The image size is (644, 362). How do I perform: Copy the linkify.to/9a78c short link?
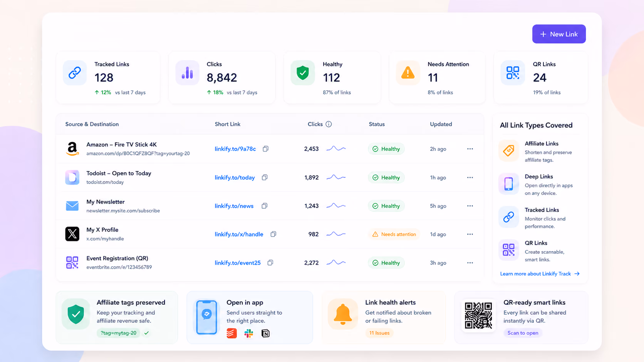click(x=265, y=149)
